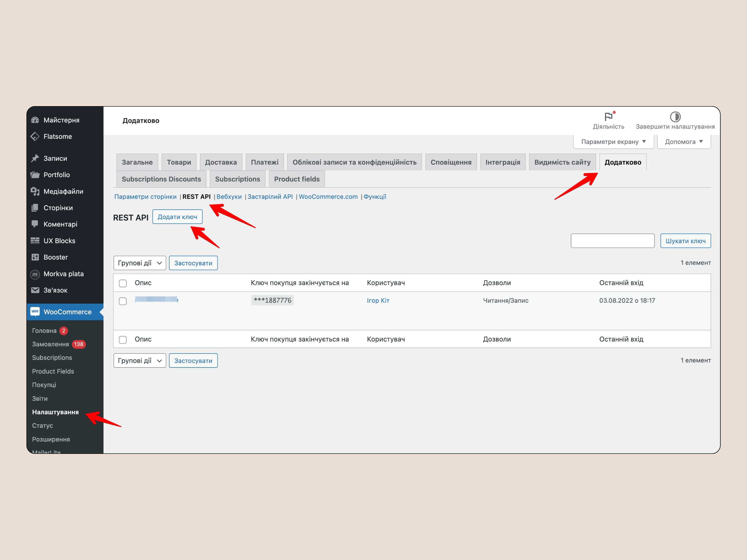Expand the Параметри екрану panel
Image resolution: width=747 pixels, height=560 pixels.
(x=613, y=142)
